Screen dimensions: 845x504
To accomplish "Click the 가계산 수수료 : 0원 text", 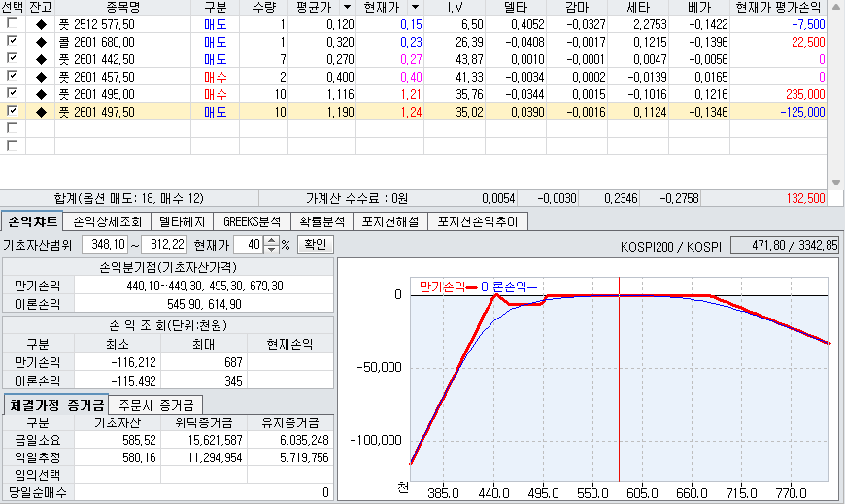I will [356, 198].
